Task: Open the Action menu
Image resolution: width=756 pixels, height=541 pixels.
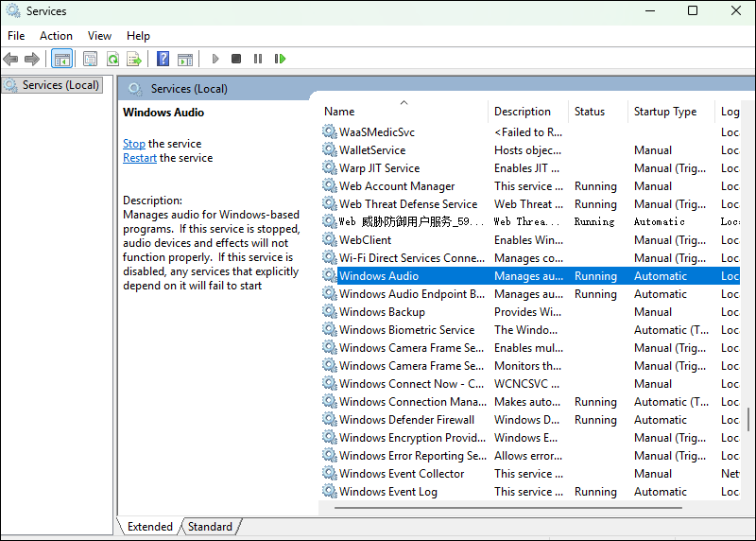Action: coord(56,36)
